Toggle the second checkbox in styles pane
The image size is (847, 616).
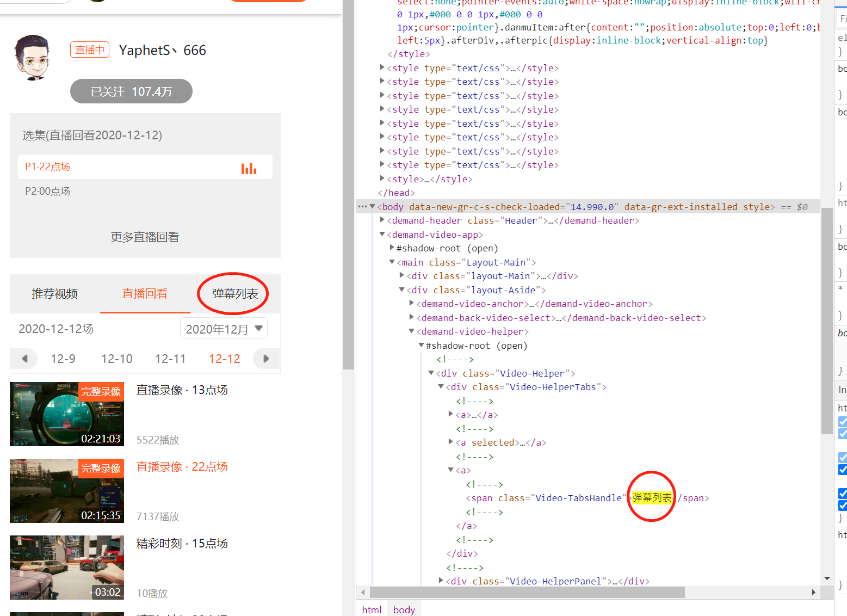point(843,434)
